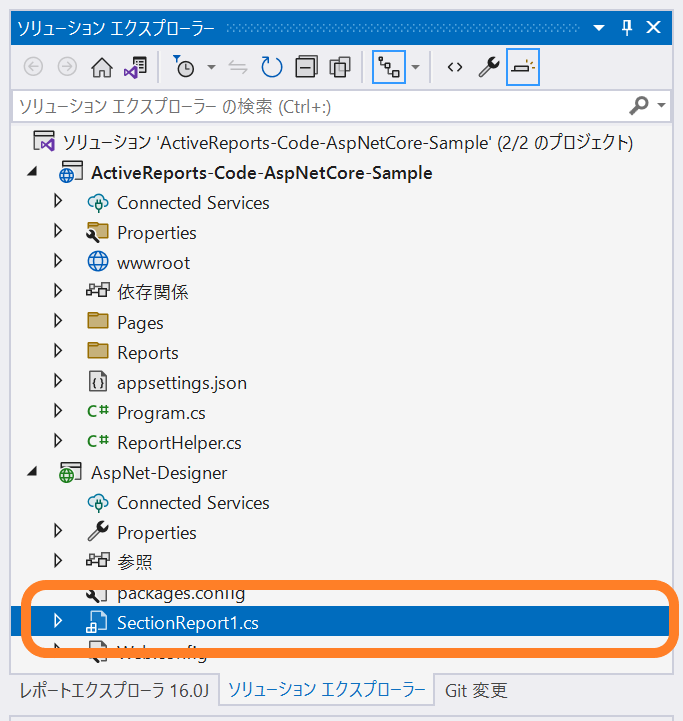The width and height of the screenshot is (683, 721).
Task: Switch to the ソリューション エクスプローラー bottom tab
Action: pyautogui.click(x=327, y=690)
